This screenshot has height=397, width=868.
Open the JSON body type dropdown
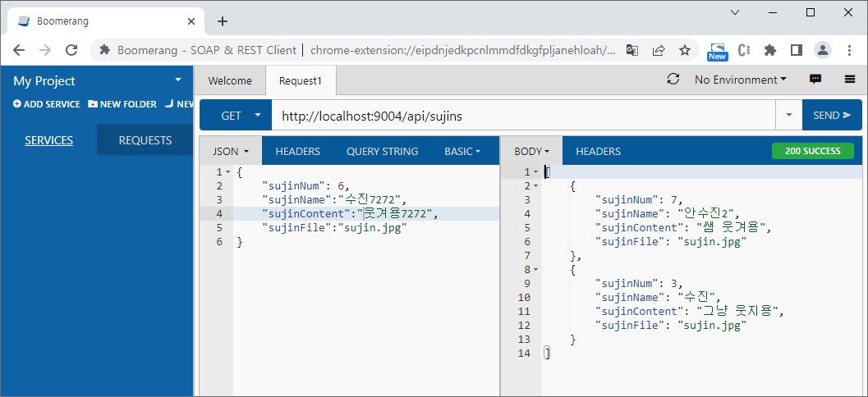(x=231, y=151)
